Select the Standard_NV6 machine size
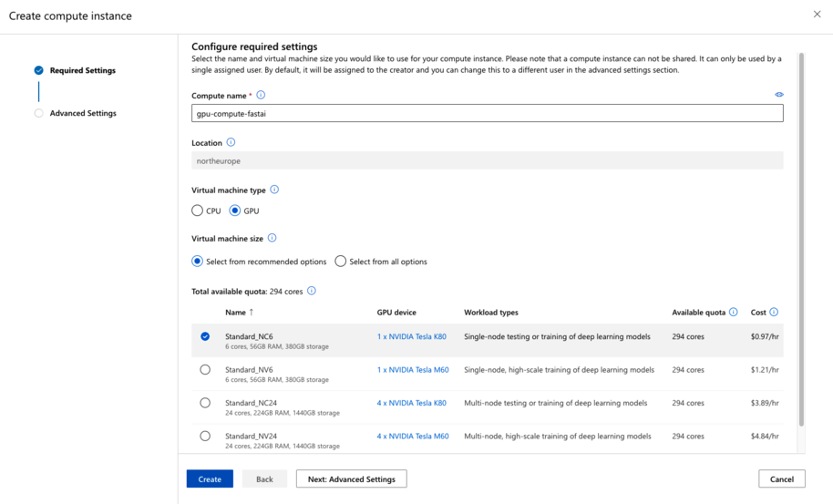The width and height of the screenshot is (833, 504). pos(205,370)
